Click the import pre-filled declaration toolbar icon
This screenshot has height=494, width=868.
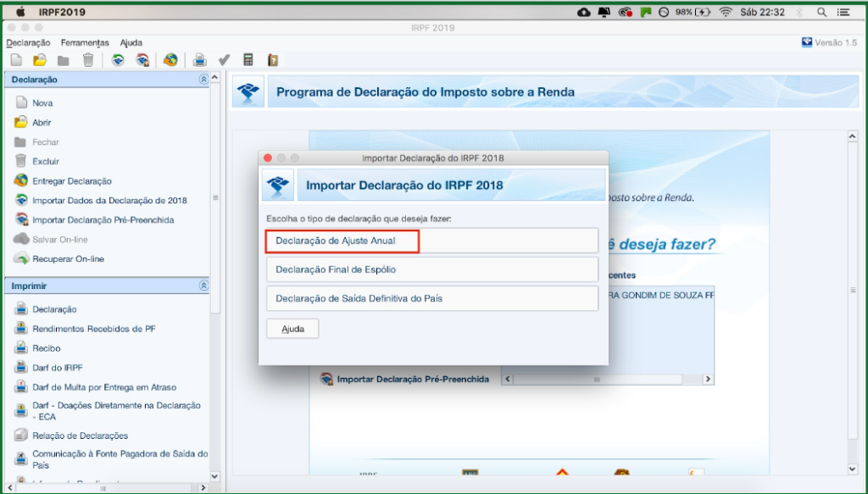[142, 60]
